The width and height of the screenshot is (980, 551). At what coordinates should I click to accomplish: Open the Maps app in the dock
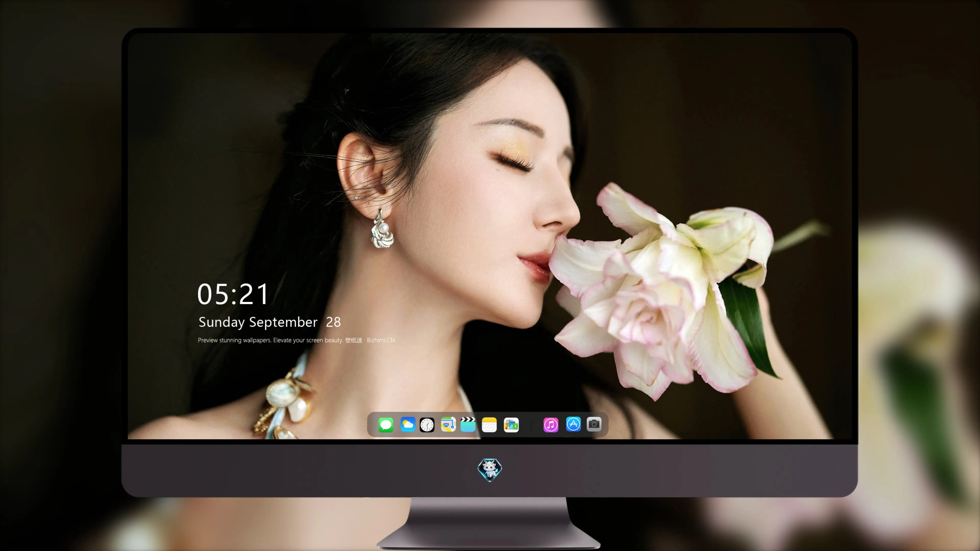coord(448,424)
